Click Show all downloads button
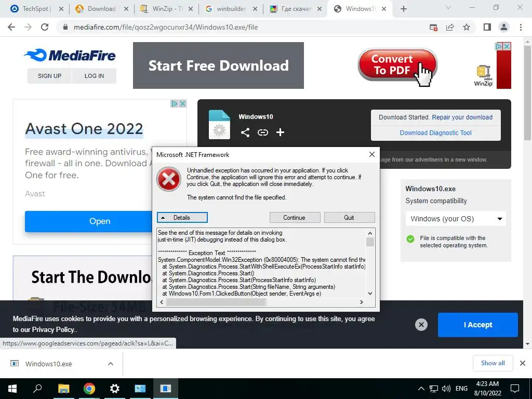532x399 pixels. pyautogui.click(x=493, y=363)
